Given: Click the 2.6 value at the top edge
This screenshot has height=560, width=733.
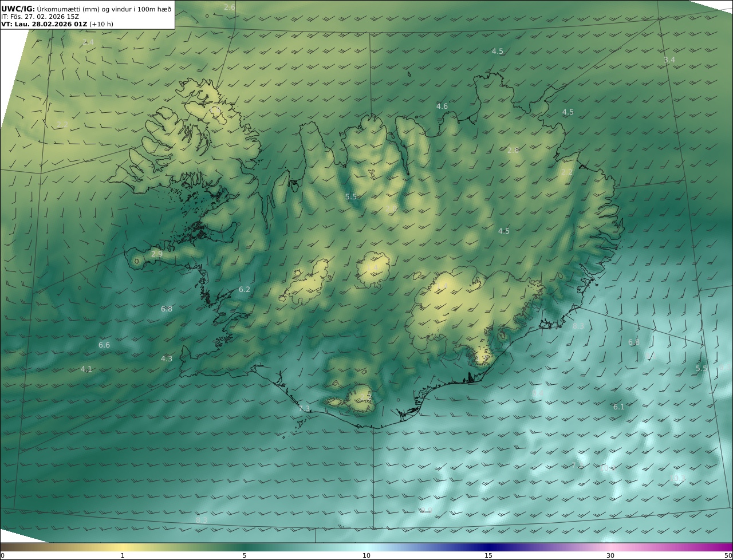Looking at the screenshot, I should coord(230,7).
